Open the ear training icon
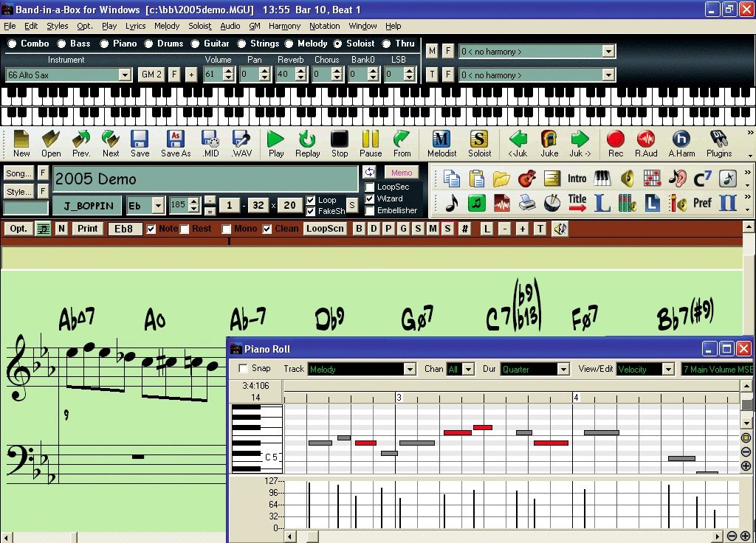This screenshot has height=543, width=756. 678,179
